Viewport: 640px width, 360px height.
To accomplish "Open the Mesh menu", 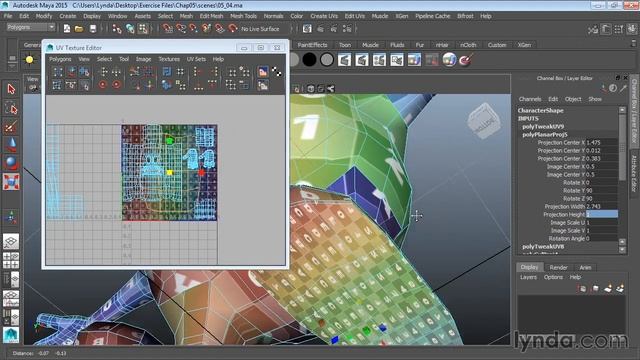I will (186, 16).
